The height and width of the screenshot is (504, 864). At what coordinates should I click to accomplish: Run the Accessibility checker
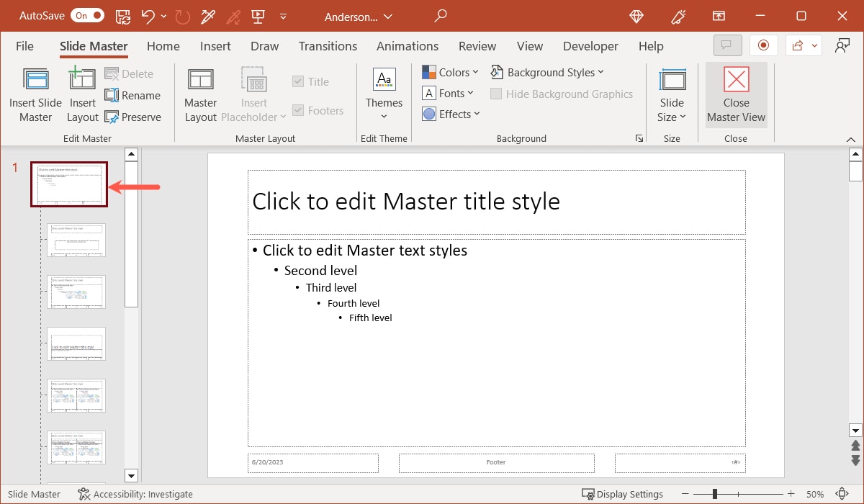point(135,494)
